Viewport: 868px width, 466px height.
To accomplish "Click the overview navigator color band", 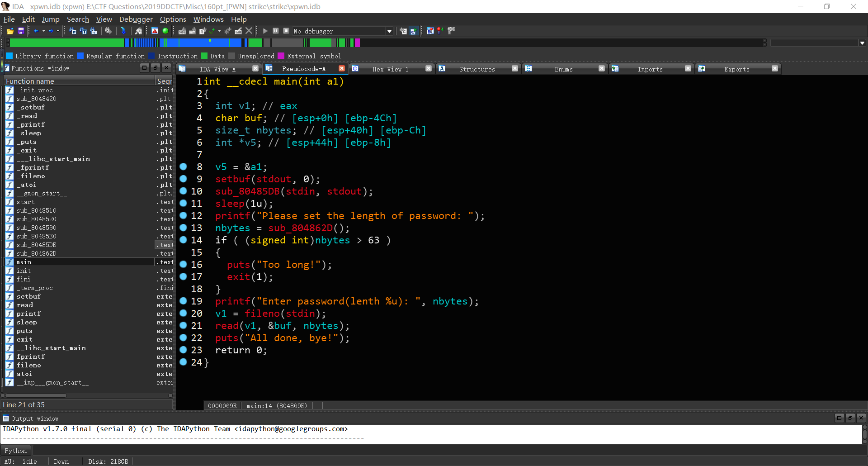I will tap(387, 43).
